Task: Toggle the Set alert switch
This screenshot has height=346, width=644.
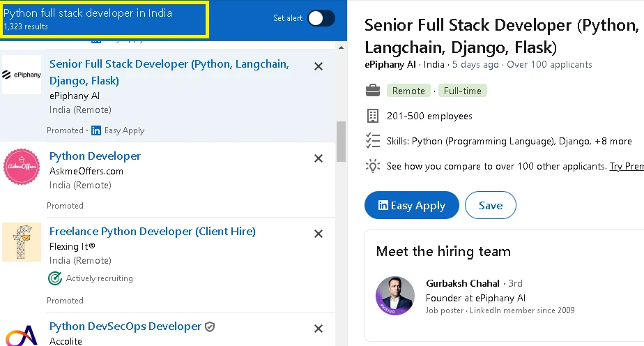Action: click(x=321, y=18)
